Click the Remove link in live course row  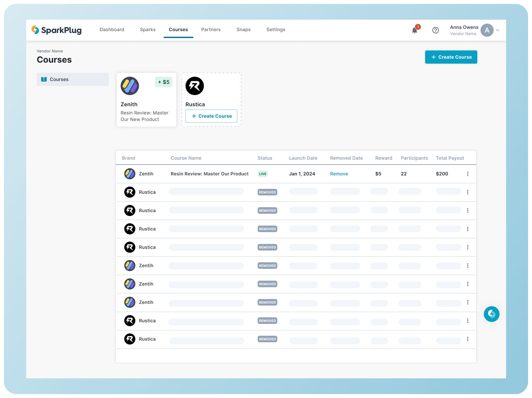coord(339,174)
